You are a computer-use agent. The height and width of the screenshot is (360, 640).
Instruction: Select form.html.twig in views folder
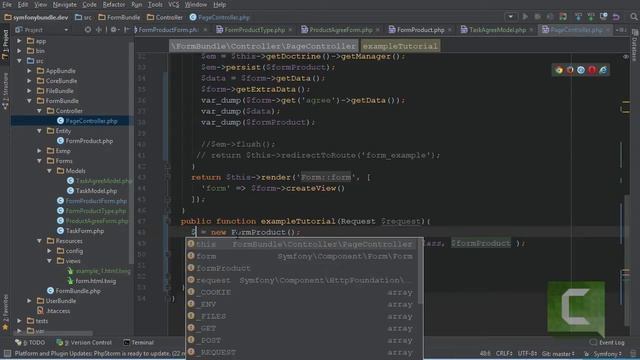click(x=92, y=281)
